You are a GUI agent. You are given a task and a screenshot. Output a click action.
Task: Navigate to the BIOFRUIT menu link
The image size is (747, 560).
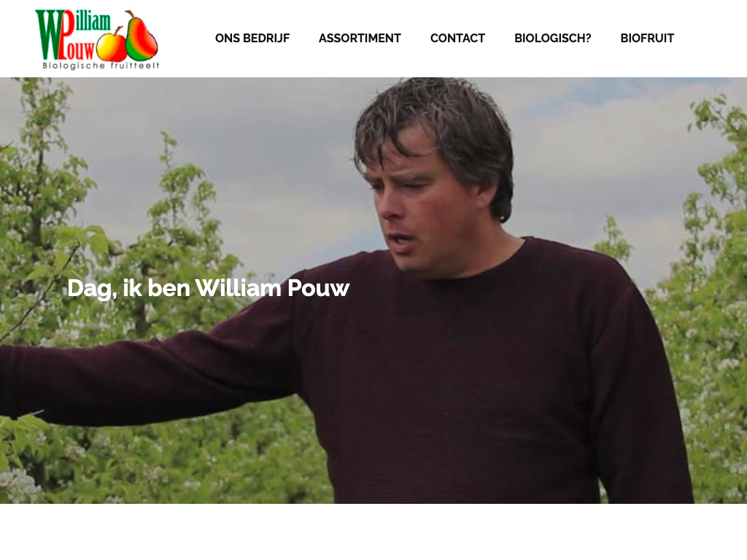(x=647, y=38)
